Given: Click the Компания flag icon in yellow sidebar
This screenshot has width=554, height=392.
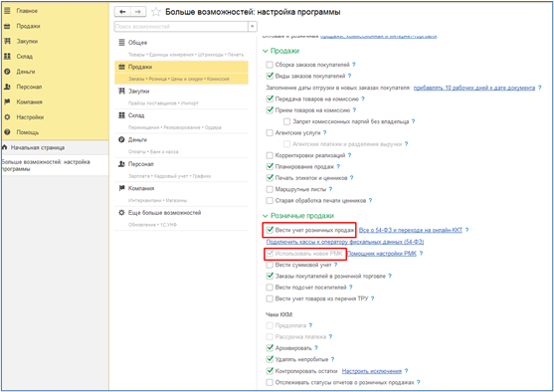Looking at the screenshot, I should coord(7,102).
